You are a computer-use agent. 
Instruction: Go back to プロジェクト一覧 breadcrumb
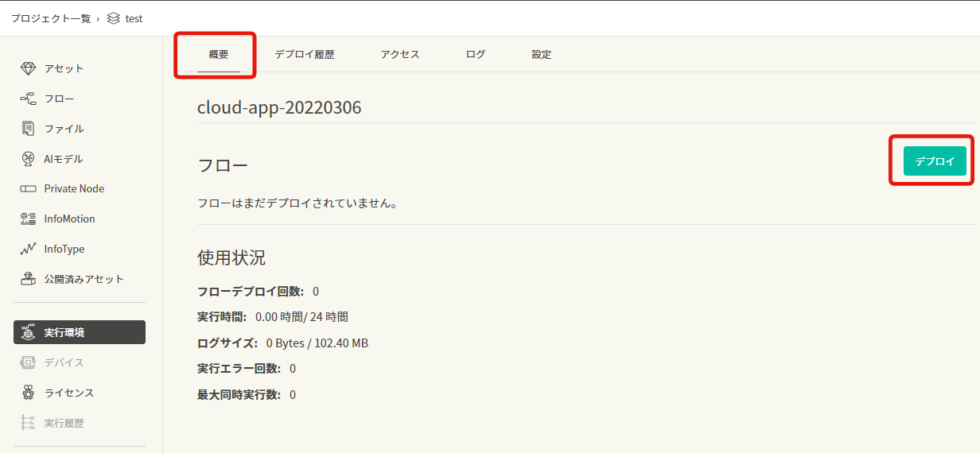click(x=51, y=18)
